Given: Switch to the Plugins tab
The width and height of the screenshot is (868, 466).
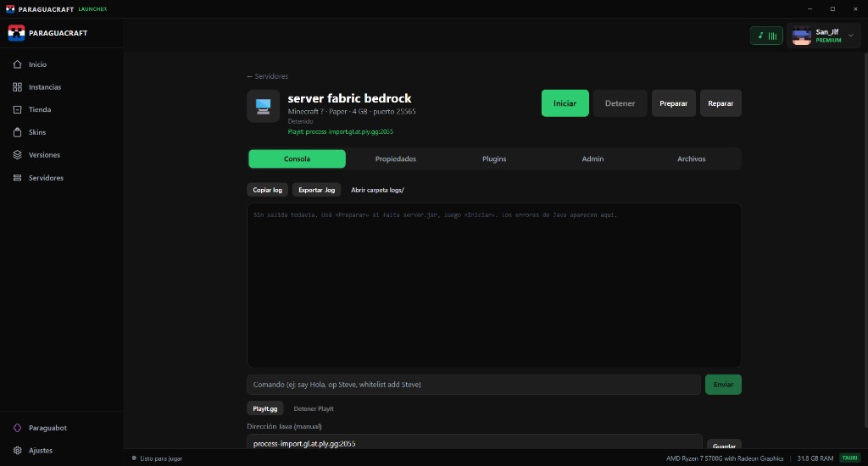Looking at the screenshot, I should 494,158.
